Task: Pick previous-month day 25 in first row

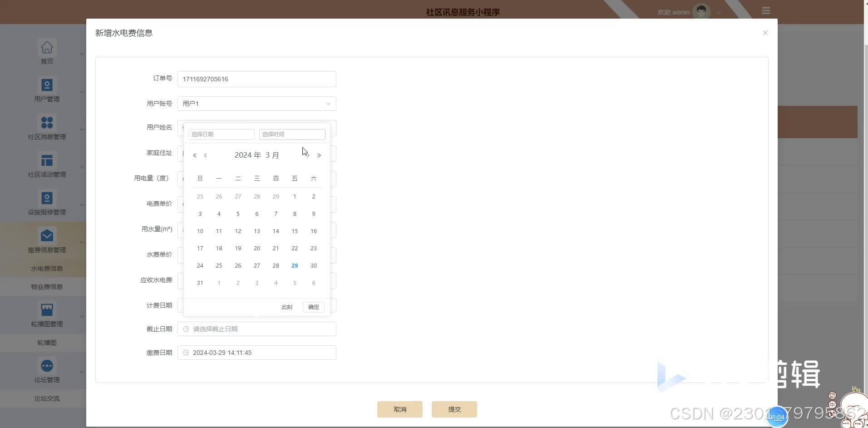Action: click(x=200, y=197)
